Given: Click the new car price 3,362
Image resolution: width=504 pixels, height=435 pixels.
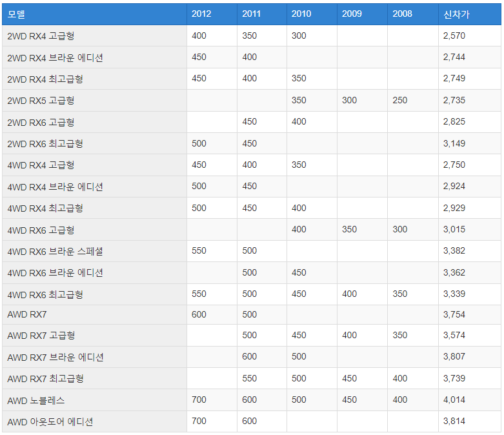Looking at the screenshot, I should click(x=454, y=272).
